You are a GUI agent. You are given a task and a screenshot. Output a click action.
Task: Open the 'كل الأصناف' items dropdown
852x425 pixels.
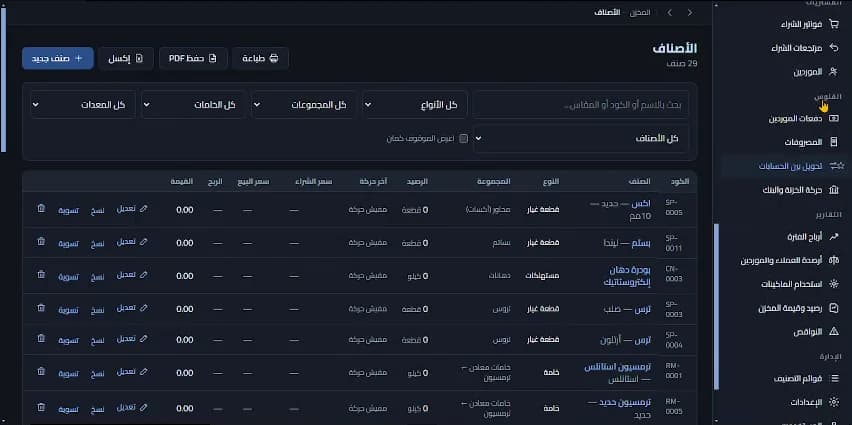(x=581, y=139)
